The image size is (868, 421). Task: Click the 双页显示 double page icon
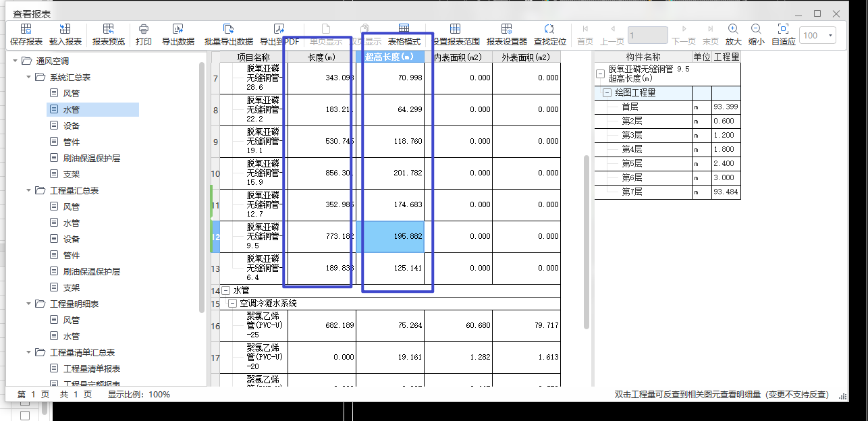pos(365,29)
